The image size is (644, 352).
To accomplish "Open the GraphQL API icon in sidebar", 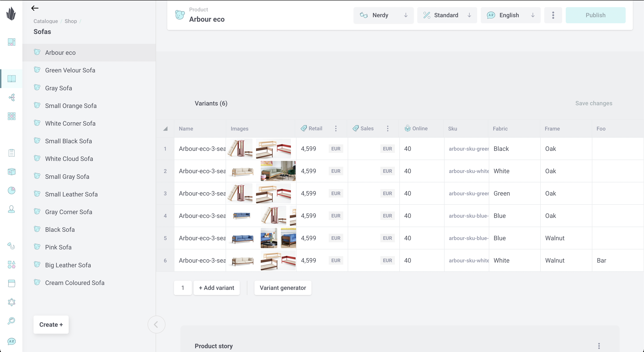I will coord(11,302).
